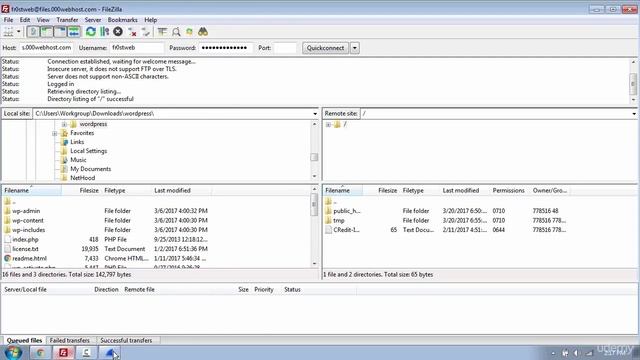Toggle synchronized browsing
This screenshot has width=640, height=360.
[x=189, y=32]
